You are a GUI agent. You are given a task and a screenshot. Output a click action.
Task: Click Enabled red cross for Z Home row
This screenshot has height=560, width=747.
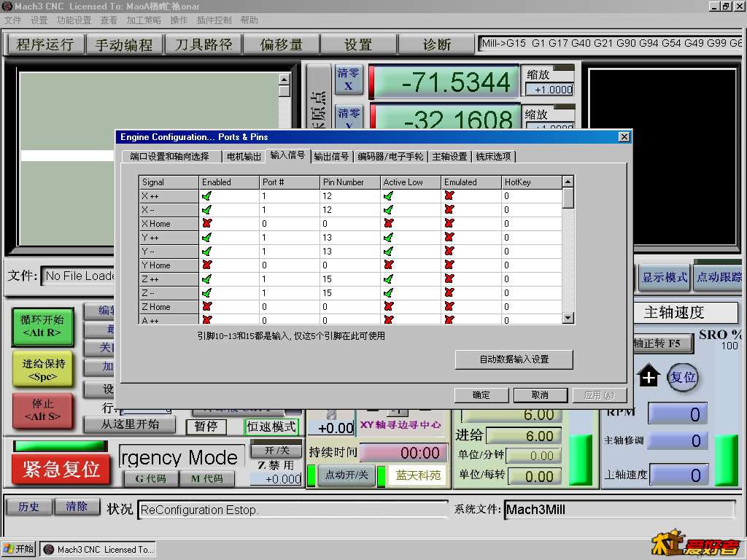(206, 307)
